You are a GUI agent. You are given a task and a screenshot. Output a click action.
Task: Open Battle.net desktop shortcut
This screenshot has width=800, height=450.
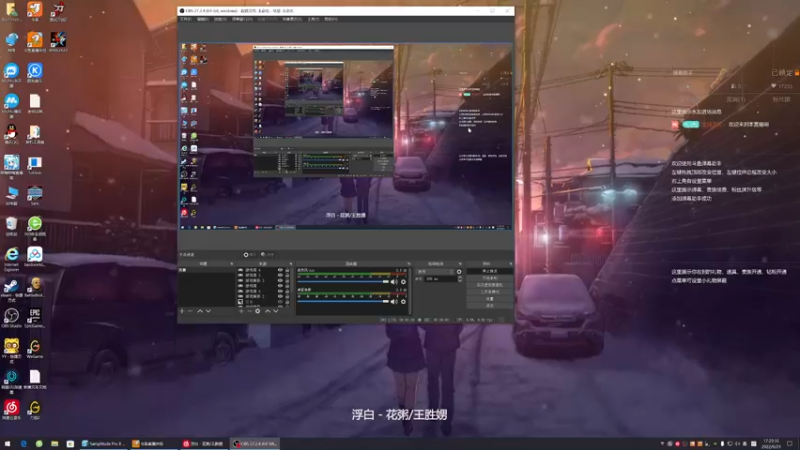click(35, 288)
